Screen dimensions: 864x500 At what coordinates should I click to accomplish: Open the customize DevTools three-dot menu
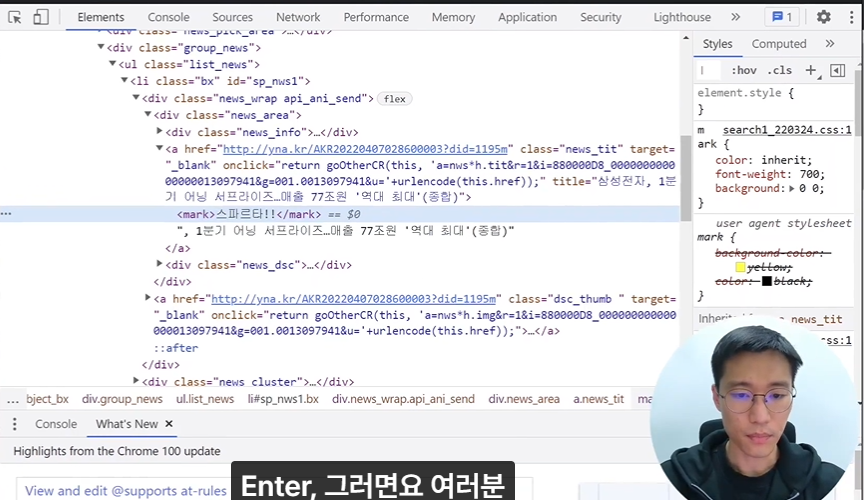(852, 17)
